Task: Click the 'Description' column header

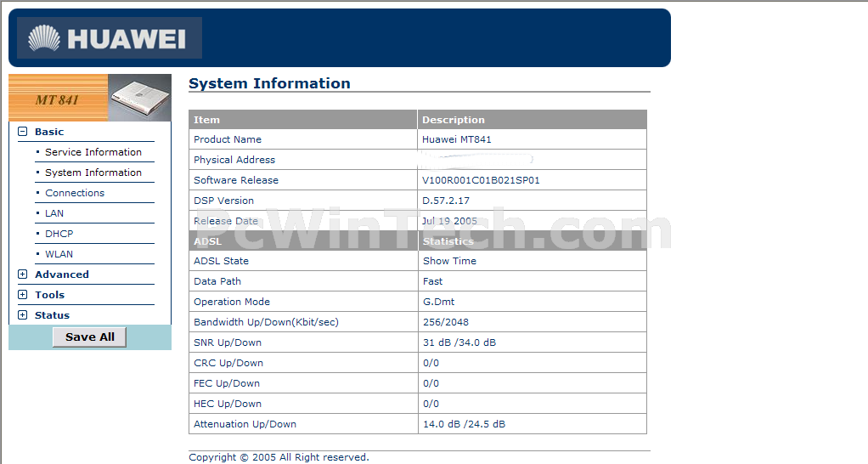Action: (x=454, y=120)
